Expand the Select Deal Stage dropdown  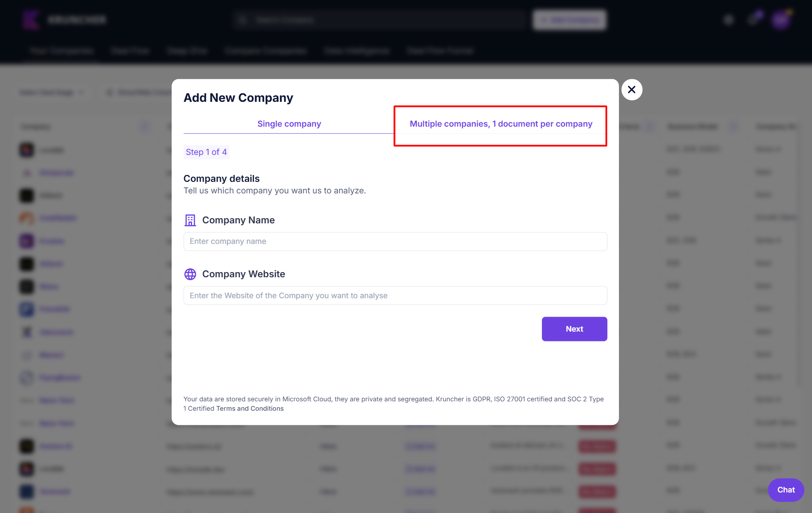(51, 92)
